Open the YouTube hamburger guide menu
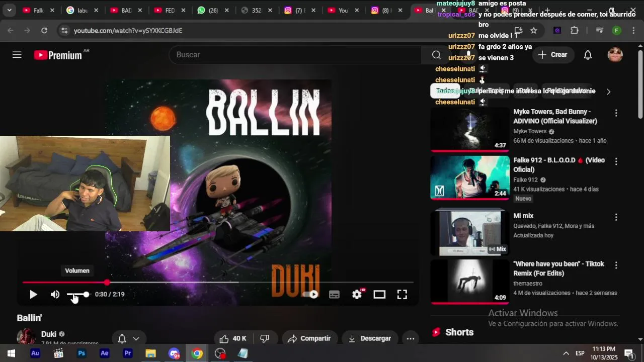 click(17, 55)
